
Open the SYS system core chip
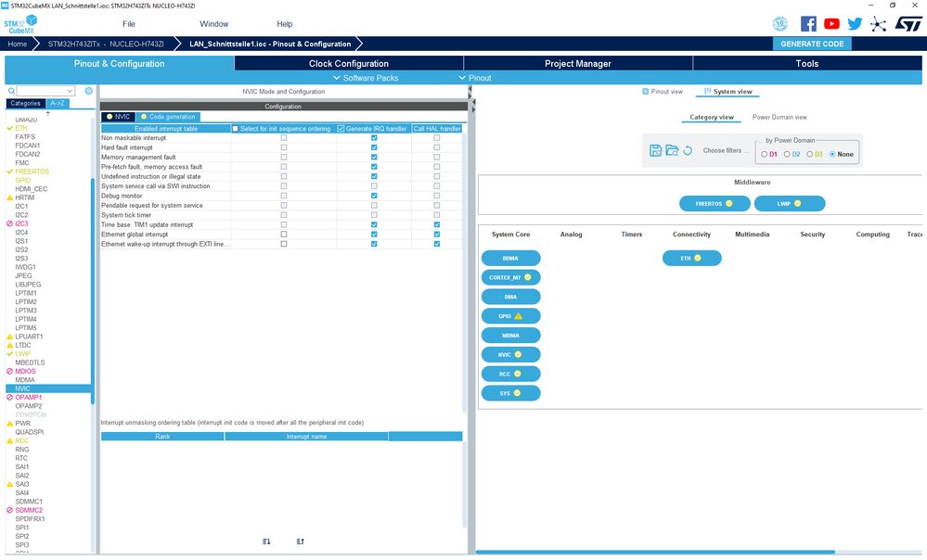(x=510, y=393)
